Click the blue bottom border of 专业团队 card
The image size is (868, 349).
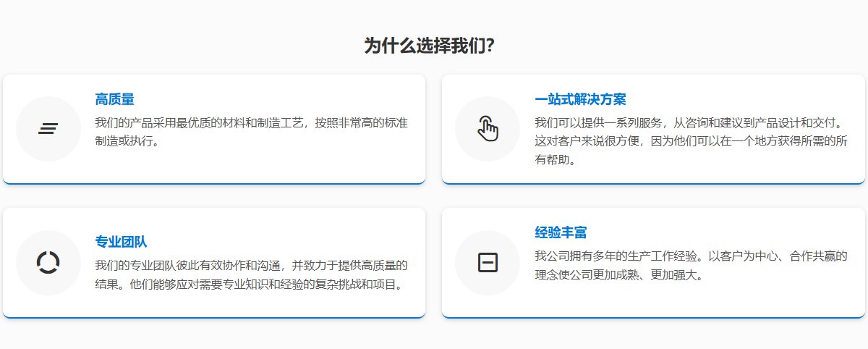click(x=214, y=316)
